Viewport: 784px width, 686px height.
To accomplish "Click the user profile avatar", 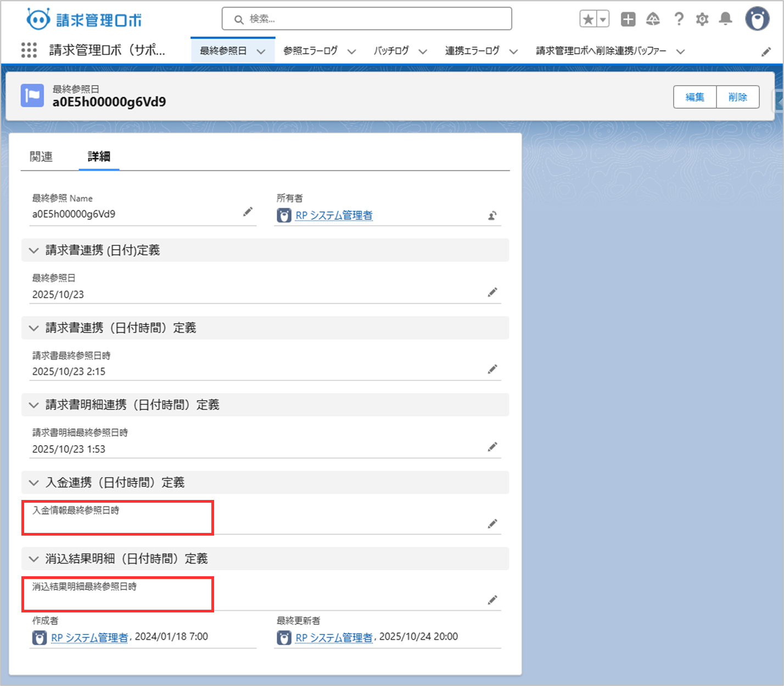I will [x=757, y=19].
